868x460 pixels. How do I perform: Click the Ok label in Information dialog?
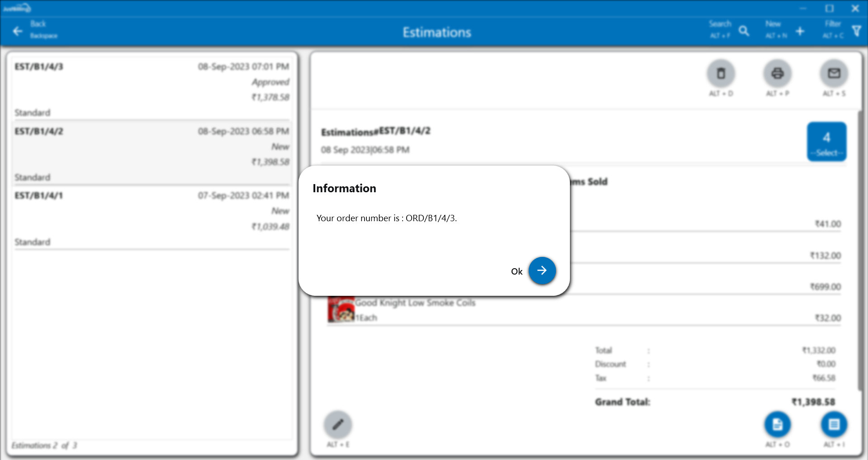pyautogui.click(x=517, y=271)
